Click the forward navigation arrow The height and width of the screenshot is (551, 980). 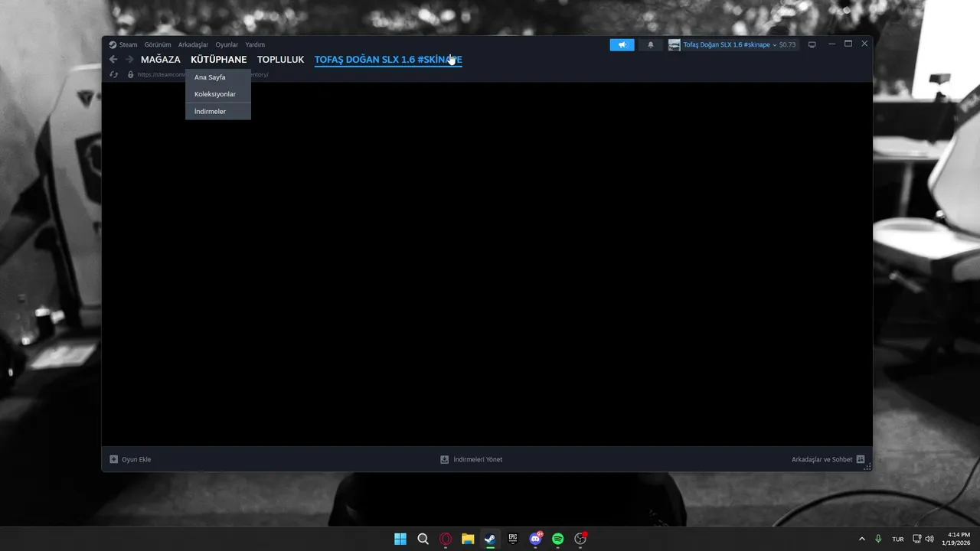point(129,60)
